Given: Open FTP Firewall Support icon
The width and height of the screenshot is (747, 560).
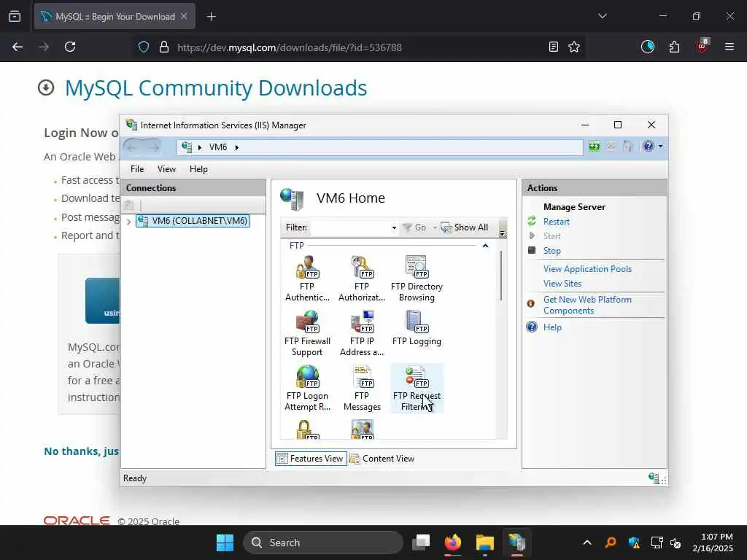Looking at the screenshot, I should point(307,333).
